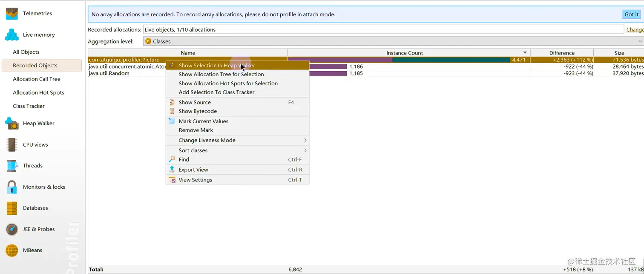Click the Find magnifier icon
Viewport: 644px width, 274px height.
click(172, 159)
